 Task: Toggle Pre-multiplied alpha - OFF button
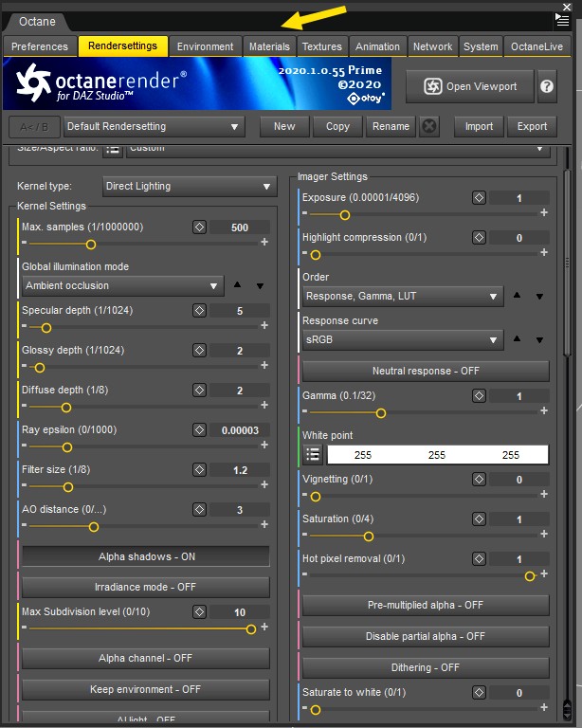(426, 605)
